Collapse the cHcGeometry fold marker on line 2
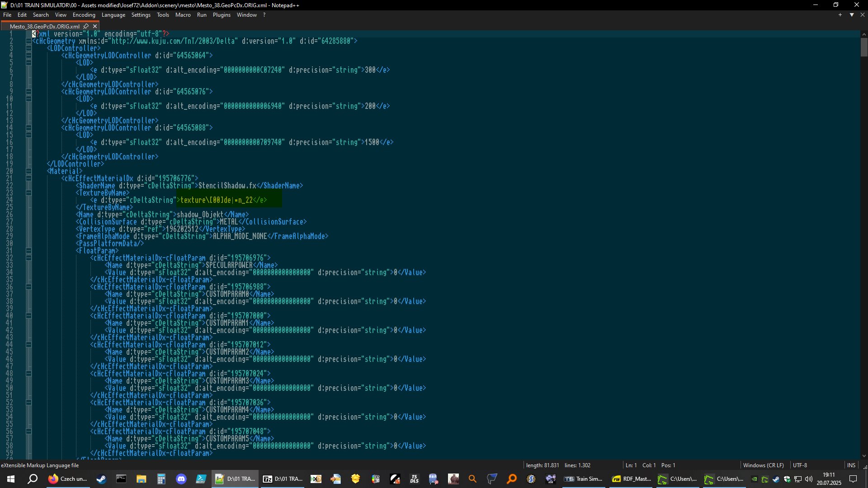The width and height of the screenshot is (868, 488). pos(28,41)
